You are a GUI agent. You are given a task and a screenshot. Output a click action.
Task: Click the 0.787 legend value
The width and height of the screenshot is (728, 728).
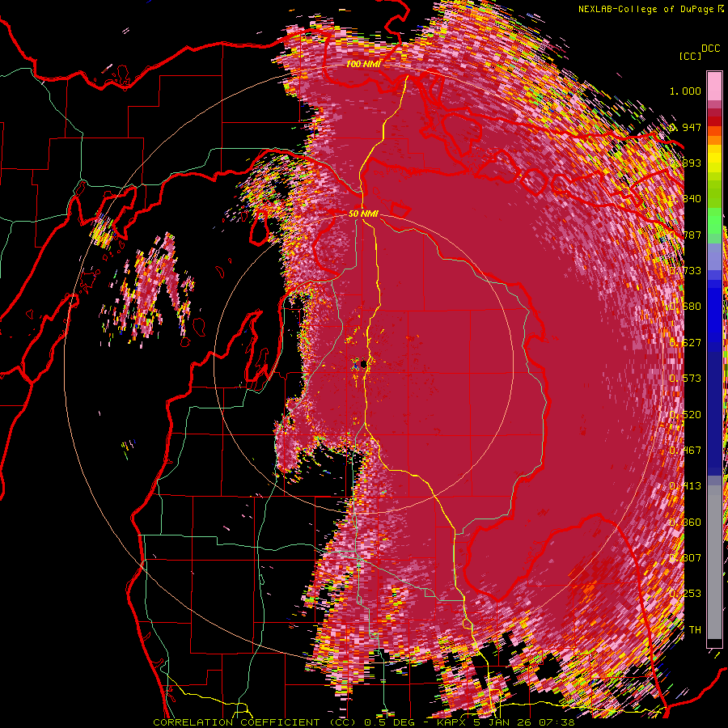click(x=685, y=235)
